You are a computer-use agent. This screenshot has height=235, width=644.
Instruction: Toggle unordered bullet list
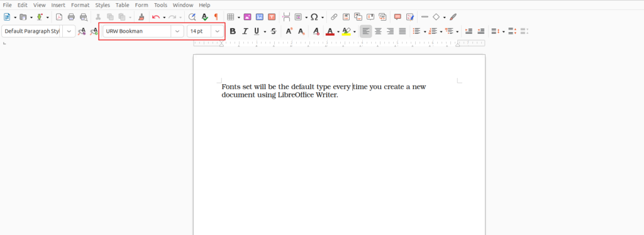pyautogui.click(x=416, y=31)
